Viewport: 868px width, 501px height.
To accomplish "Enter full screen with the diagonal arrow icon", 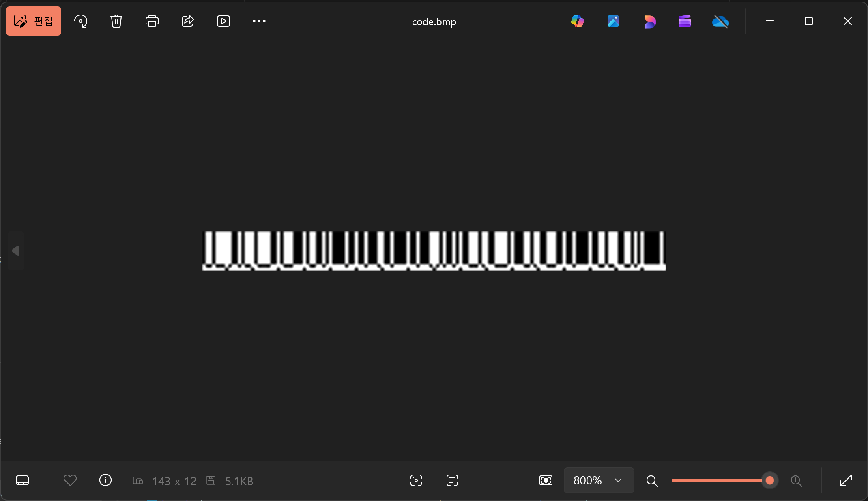I will [846, 480].
